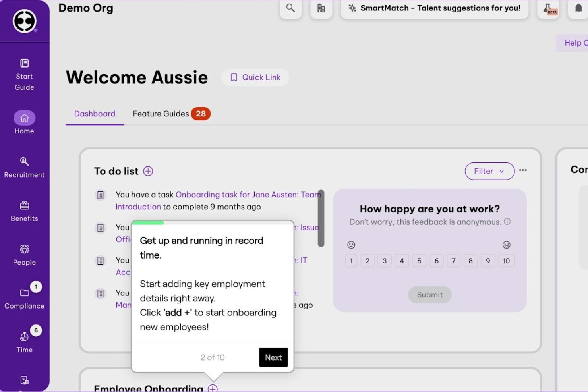
Task: Switch to the Feature Guides tab
Action: pos(161,114)
